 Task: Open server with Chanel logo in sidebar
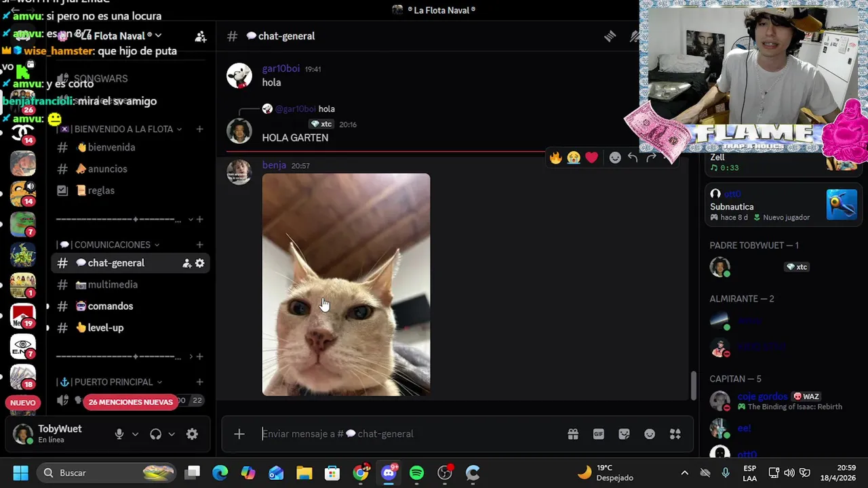pyautogui.click(x=22, y=132)
